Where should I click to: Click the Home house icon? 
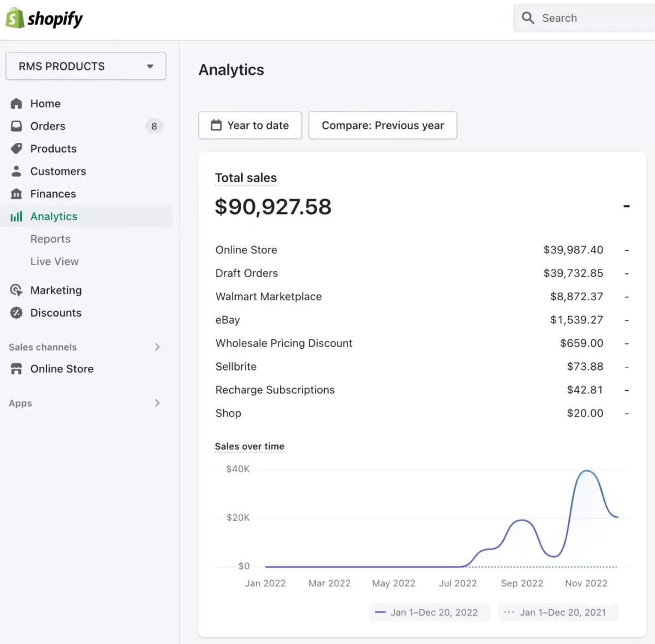[16, 104]
